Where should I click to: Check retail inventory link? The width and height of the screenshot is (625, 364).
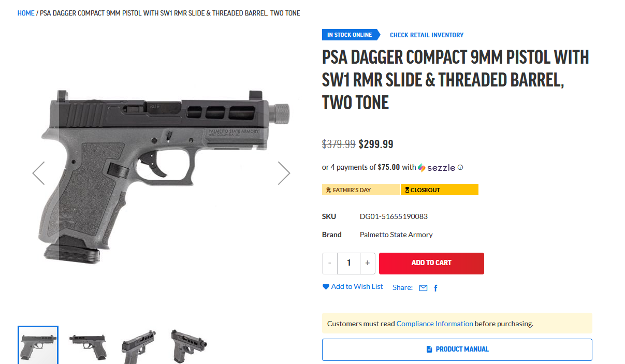point(427,35)
